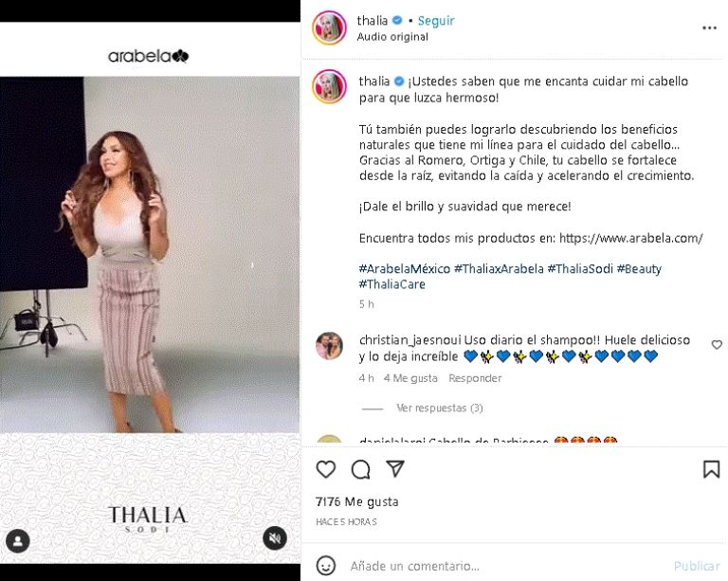Open the three-dot more options menu
728x581 pixels.
[x=709, y=28]
